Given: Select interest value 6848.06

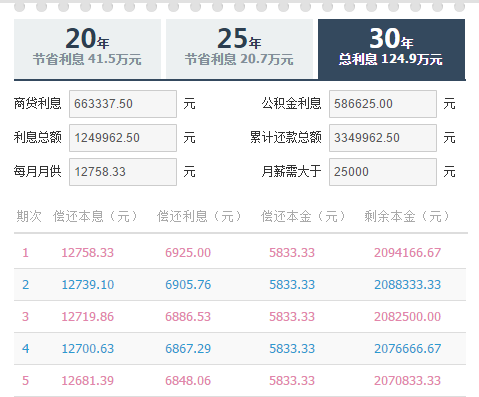Looking at the screenshot, I should pyautogui.click(x=188, y=381).
